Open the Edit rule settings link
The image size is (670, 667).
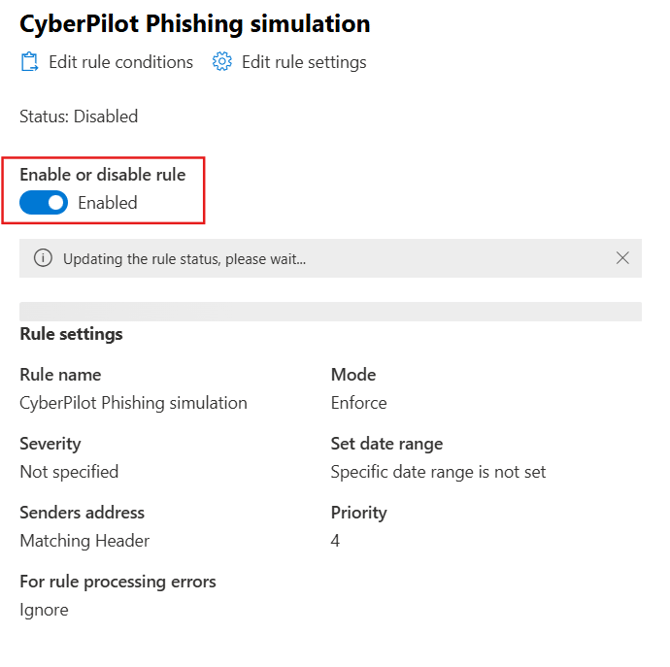click(x=304, y=62)
